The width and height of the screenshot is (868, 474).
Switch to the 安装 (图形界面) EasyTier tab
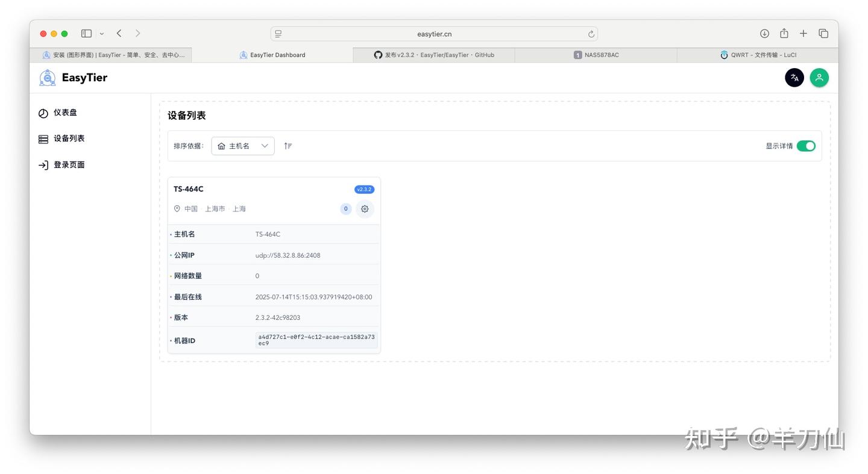[111, 55]
